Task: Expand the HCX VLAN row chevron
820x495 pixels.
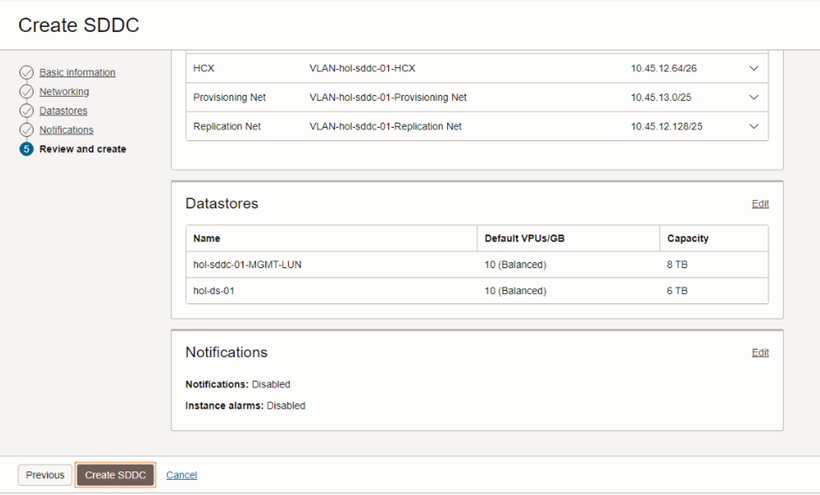Action: pos(754,68)
